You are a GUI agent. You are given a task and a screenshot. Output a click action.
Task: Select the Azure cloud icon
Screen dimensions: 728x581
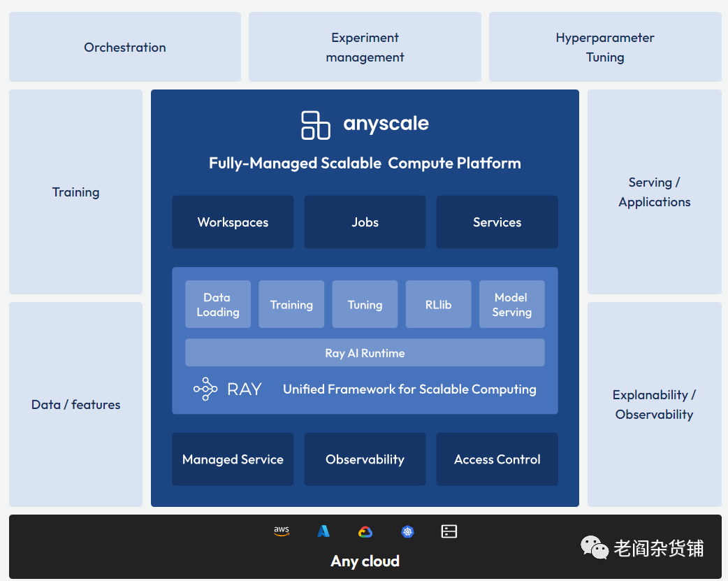click(x=323, y=531)
